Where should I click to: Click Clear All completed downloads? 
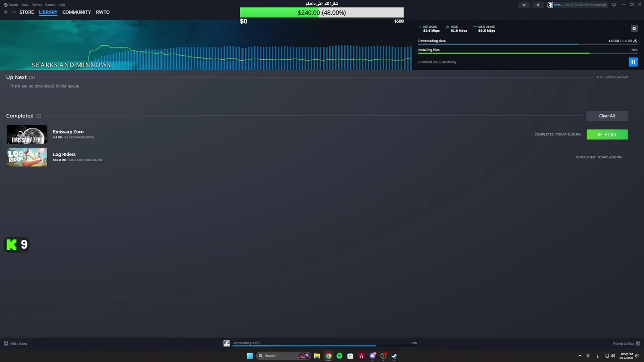click(607, 116)
